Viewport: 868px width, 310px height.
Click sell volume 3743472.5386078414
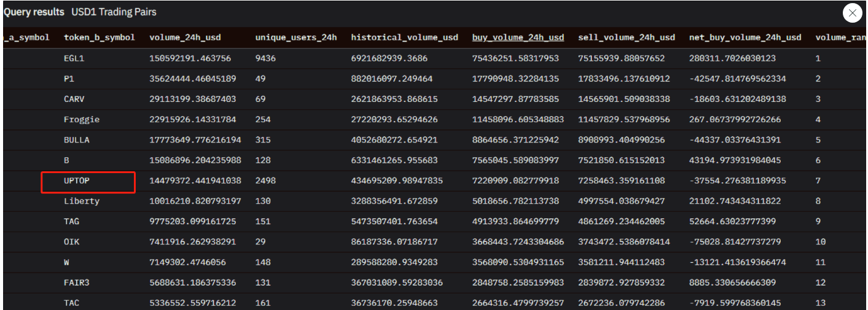tap(624, 242)
